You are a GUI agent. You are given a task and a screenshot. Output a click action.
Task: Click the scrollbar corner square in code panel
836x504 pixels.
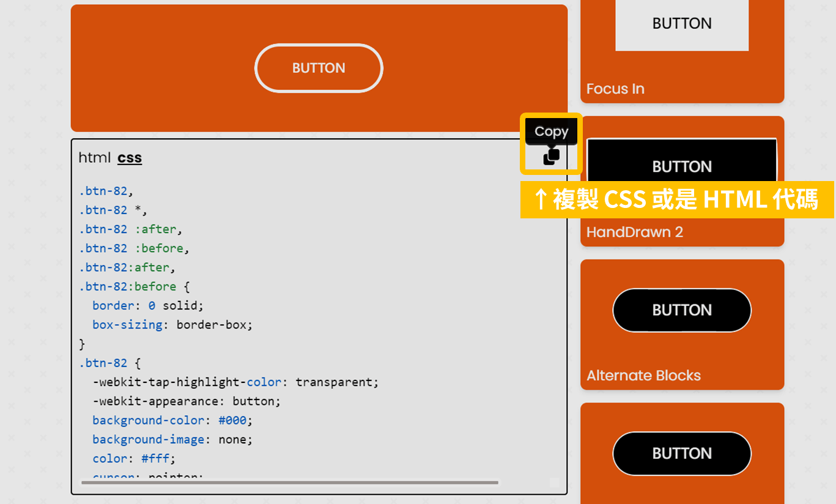[554, 483]
